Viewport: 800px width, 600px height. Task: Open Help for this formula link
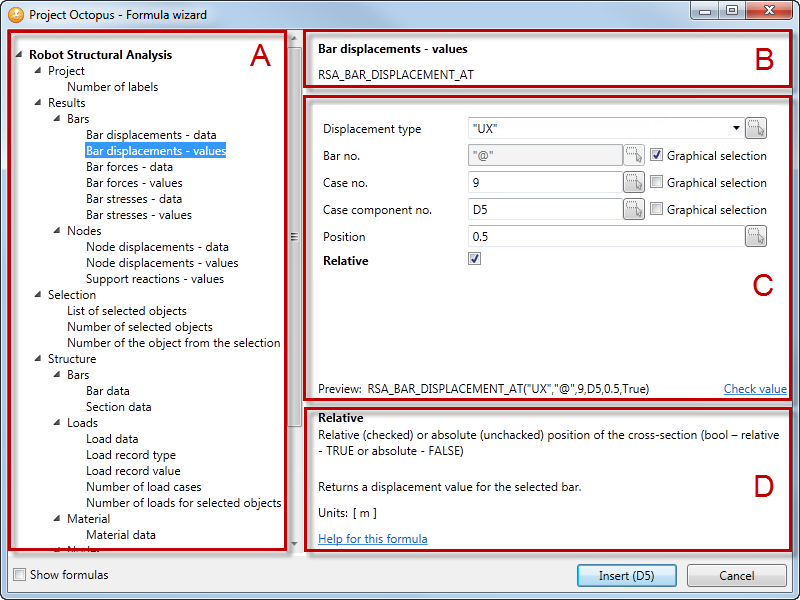pos(372,539)
